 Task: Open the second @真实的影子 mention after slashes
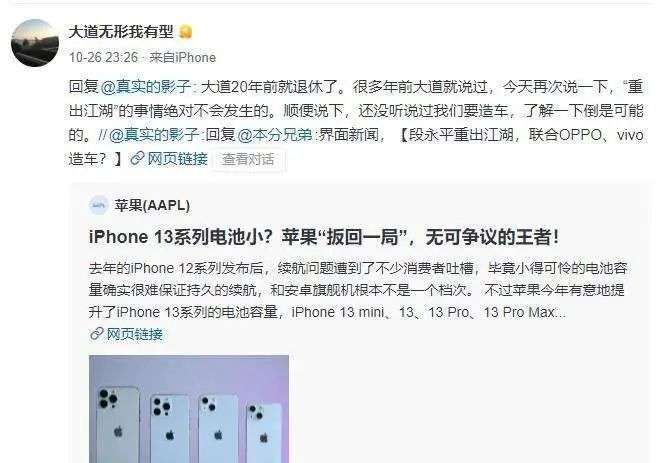155,135
